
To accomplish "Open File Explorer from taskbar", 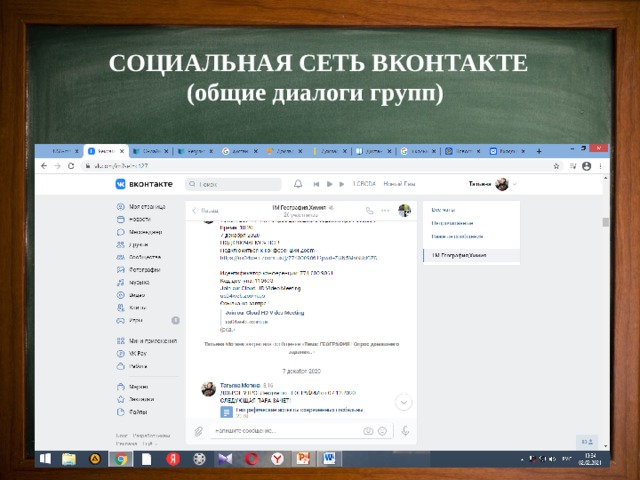I will click(x=69, y=459).
